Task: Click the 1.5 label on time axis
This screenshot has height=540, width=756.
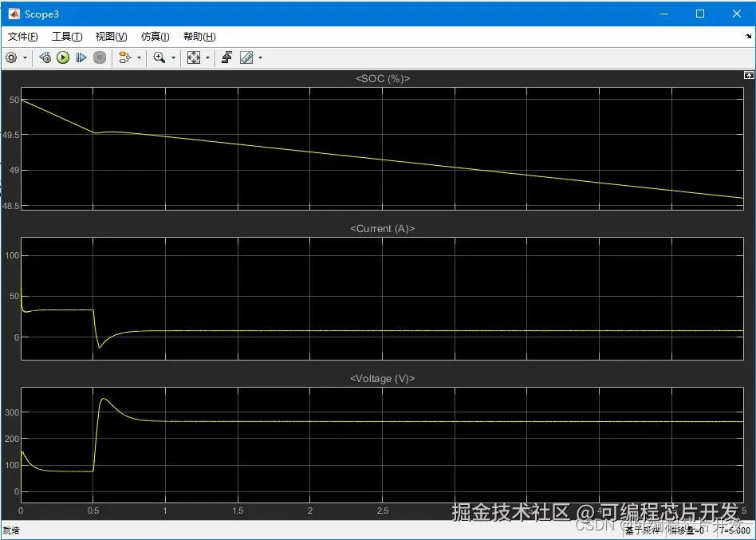Action: coord(238,510)
